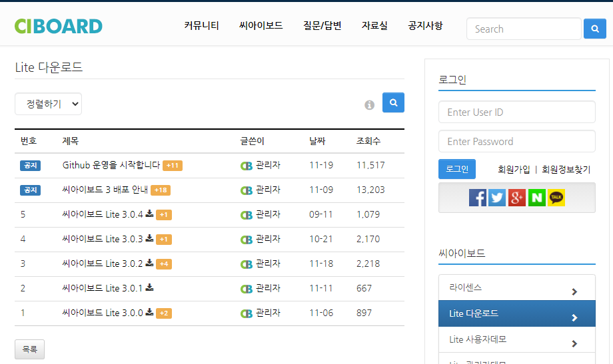Open post 씨아이보드 Lite 3.0.3

tap(103, 239)
